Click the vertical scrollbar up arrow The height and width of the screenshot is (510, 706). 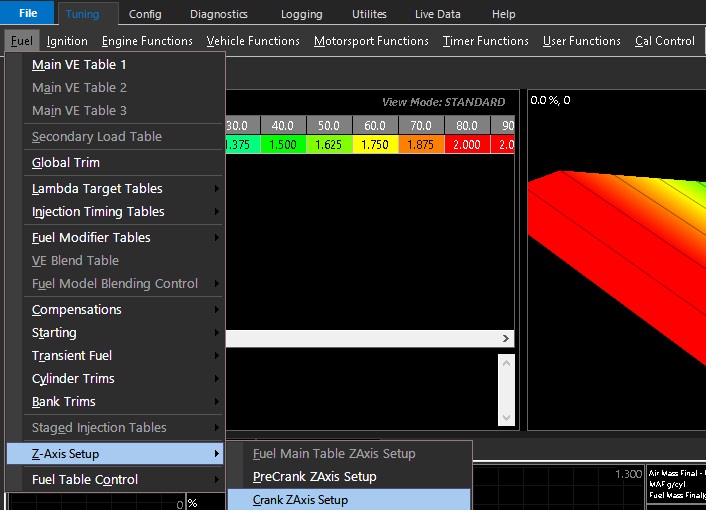coord(506,363)
